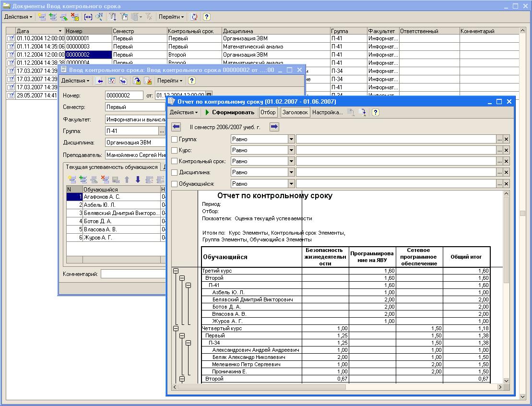532x406 pixels.
Task: Click the Дисциплина field Организация ЭВМ in form
Action: 135,143
